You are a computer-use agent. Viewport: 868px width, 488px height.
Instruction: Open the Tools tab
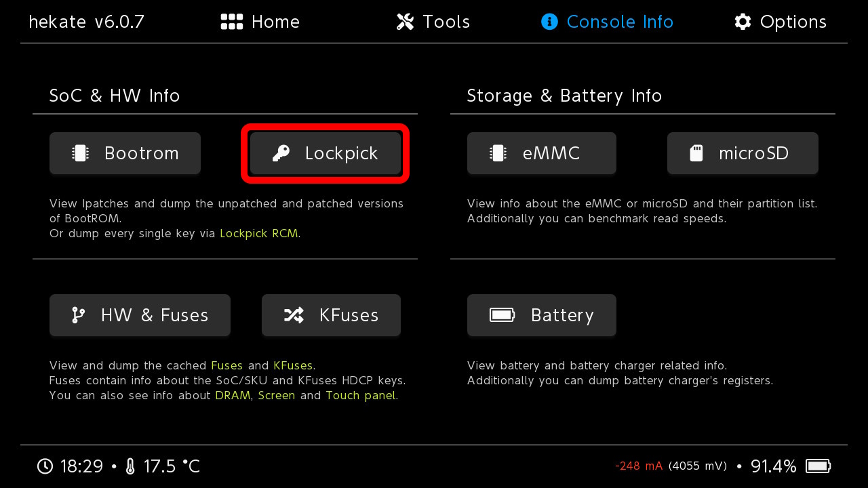(433, 22)
